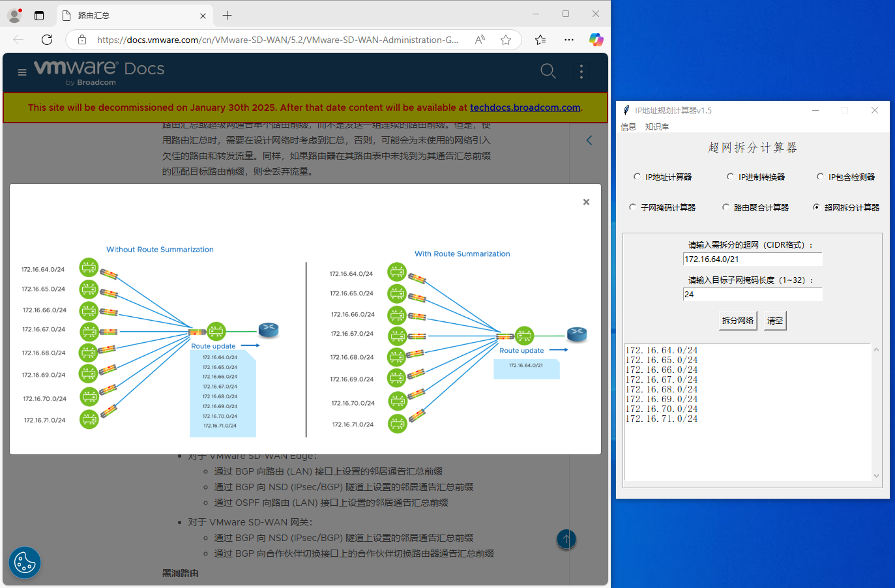Open the favorites list
Screen dimensions: 895x588
coord(540,40)
